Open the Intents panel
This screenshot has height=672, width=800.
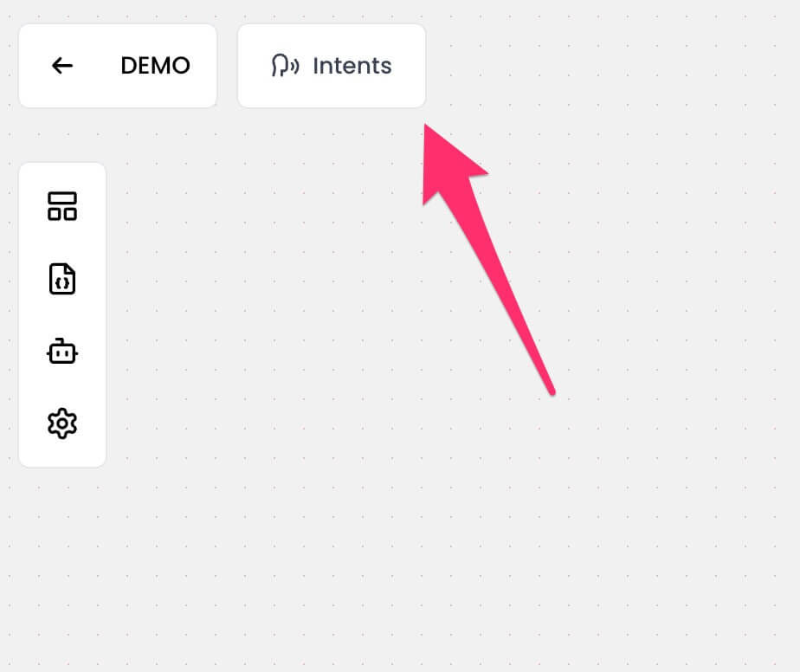coord(332,66)
